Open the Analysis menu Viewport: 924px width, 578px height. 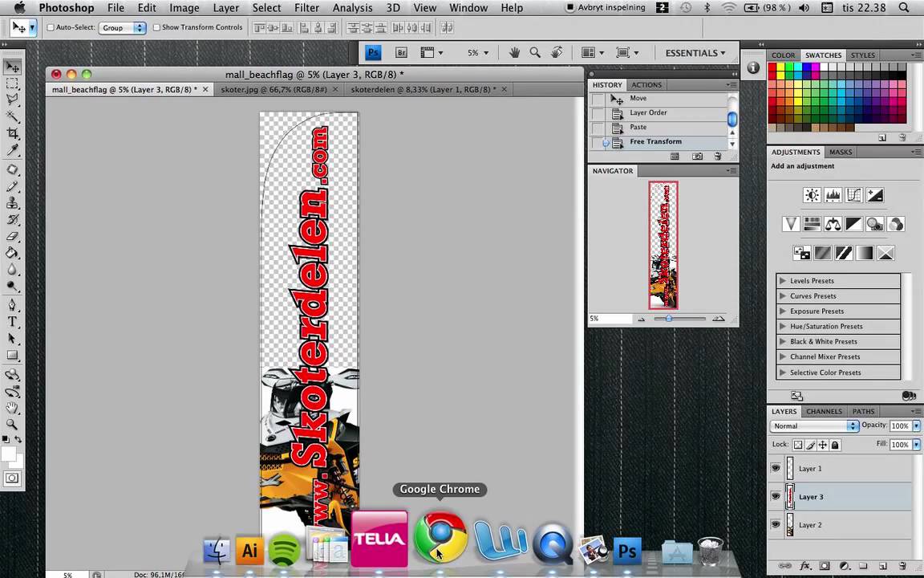[352, 8]
